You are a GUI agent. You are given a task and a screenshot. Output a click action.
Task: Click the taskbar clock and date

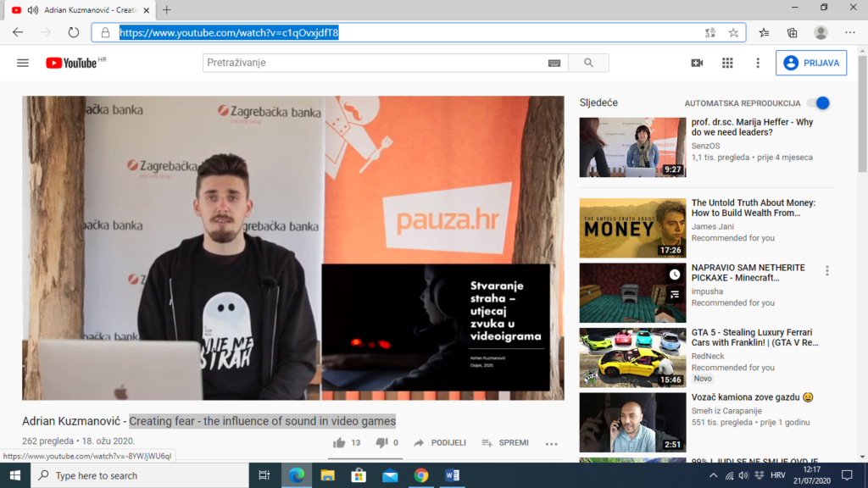pyautogui.click(x=811, y=475)
